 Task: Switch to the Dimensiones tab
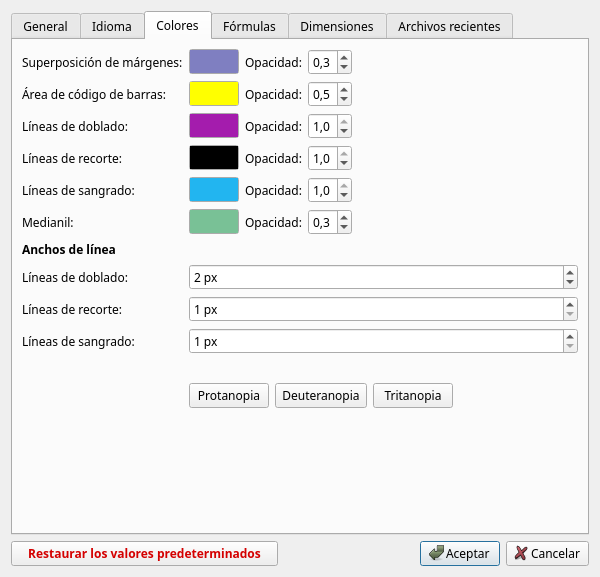coord(336,27)
